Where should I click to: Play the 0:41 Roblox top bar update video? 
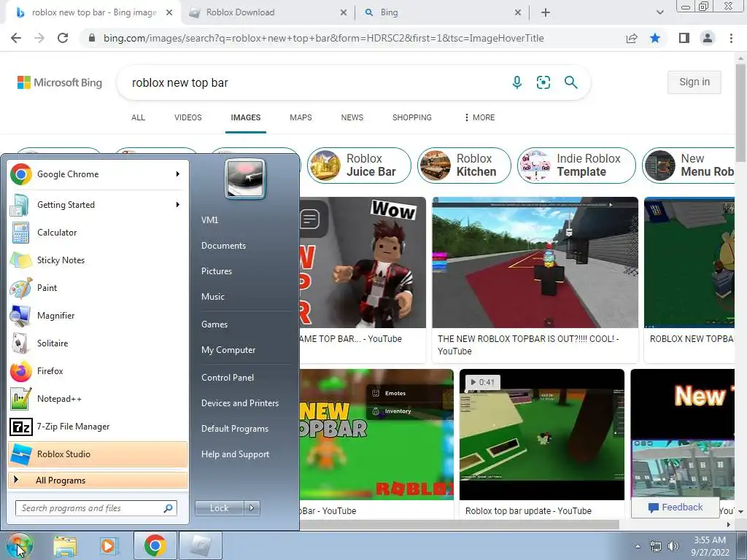542,435
